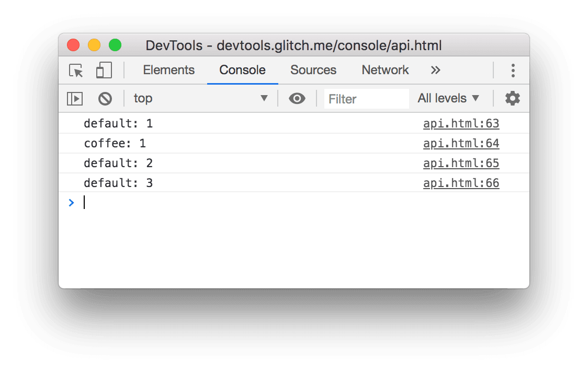
Task: Toggle the device toolbar
Action: click(x=103, y=71)
